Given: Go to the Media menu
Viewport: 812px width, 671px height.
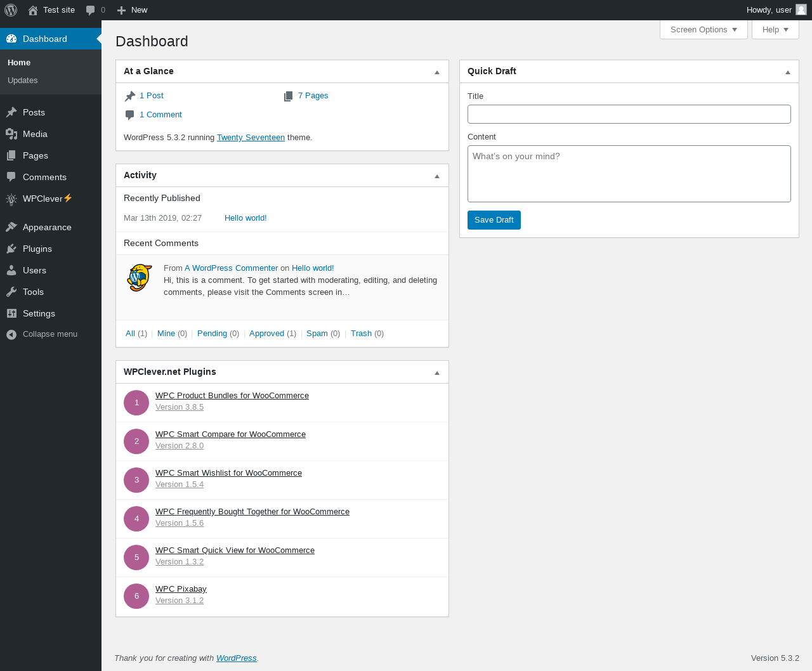Looking at the screenshot, I should click(x=51, y=134).
